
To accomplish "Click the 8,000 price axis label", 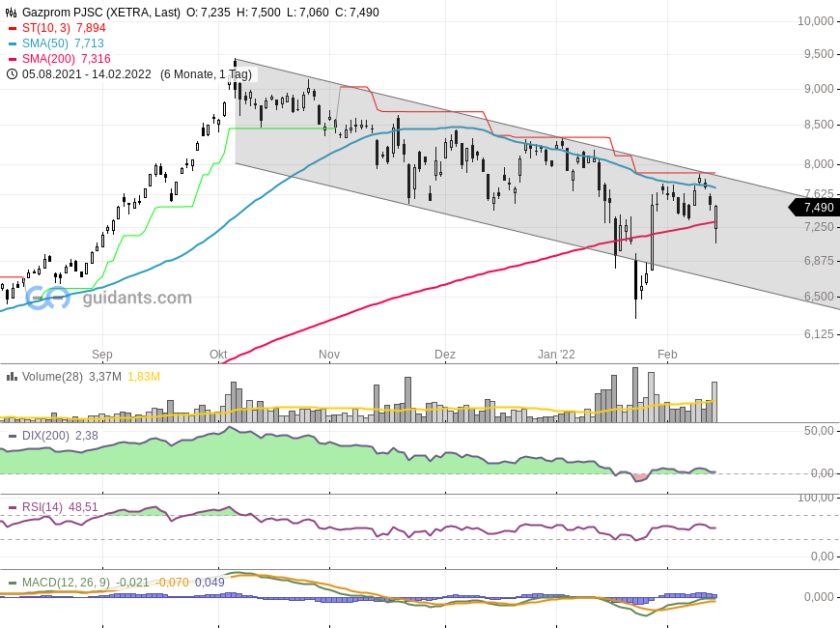I will [819, 164].
